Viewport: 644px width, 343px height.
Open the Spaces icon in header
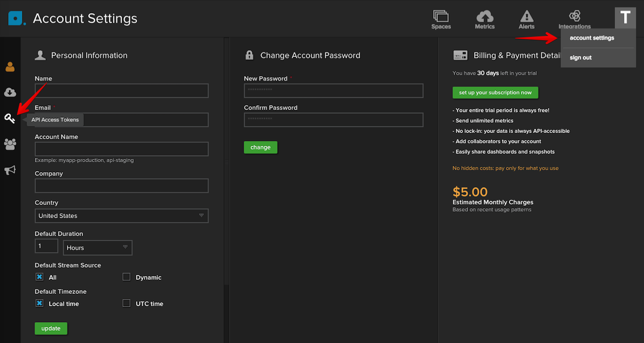click(x=441, y=17)
